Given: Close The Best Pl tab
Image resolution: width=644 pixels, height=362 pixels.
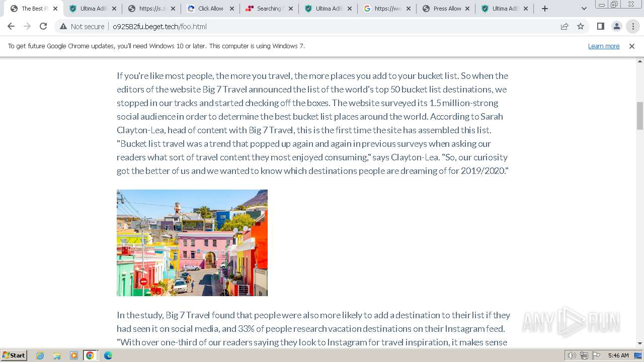Looking at the screenshot, I should (55, 9).
